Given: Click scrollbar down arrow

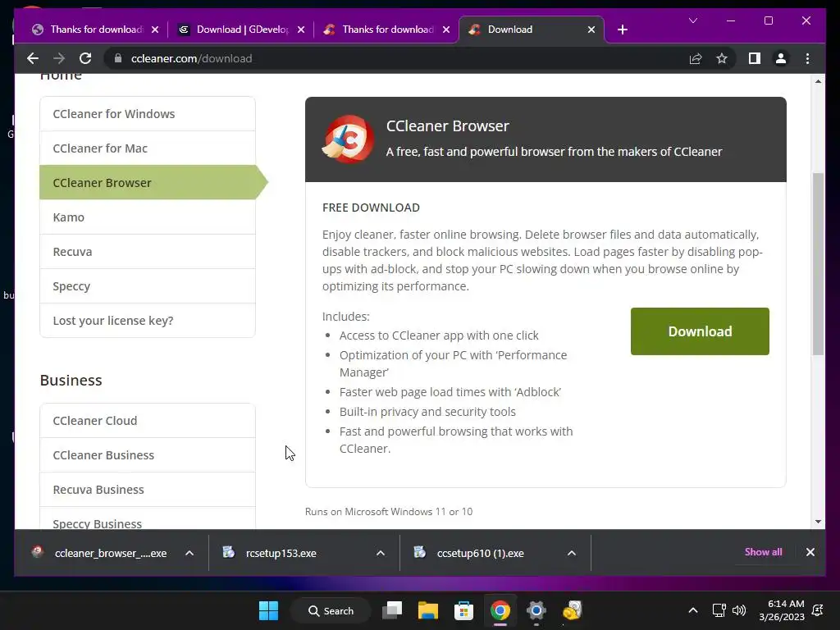Looking at the screenshot, I should 818,521.
